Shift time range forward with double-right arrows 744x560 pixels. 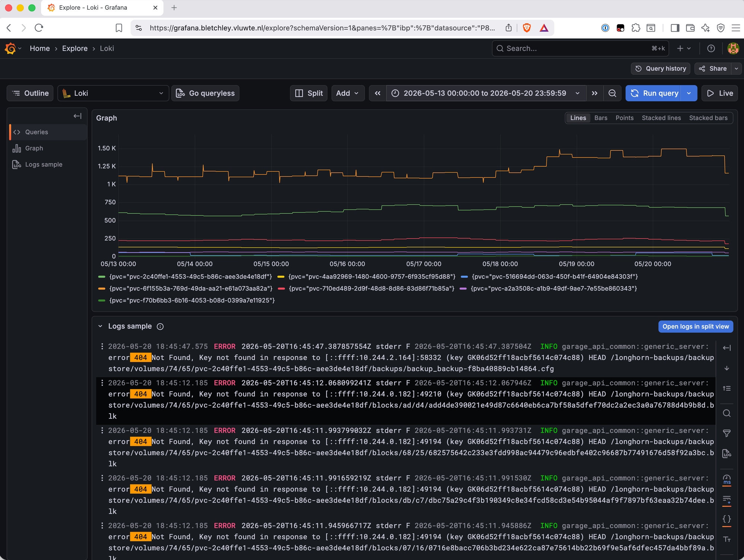[x=594, y=93]
